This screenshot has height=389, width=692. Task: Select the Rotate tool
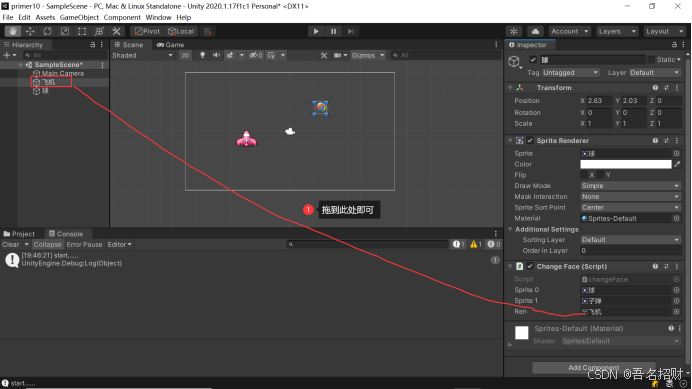47,31
